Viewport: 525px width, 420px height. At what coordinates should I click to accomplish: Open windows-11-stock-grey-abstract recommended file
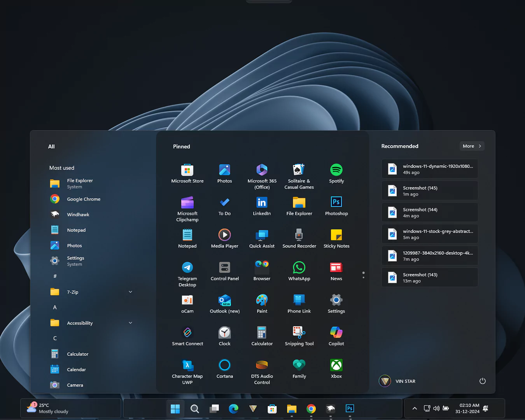coord(430,234)
